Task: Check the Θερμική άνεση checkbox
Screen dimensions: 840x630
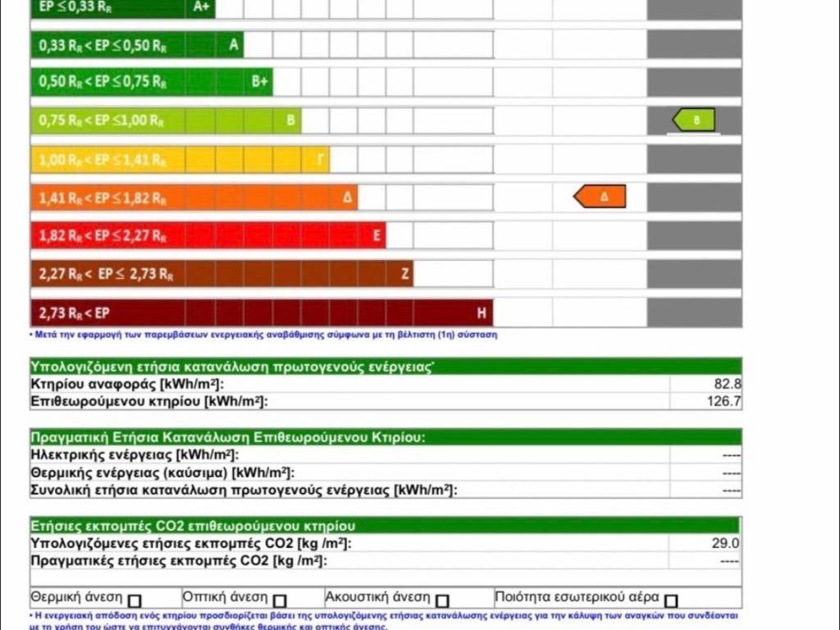Action: [x=135, y=600]
